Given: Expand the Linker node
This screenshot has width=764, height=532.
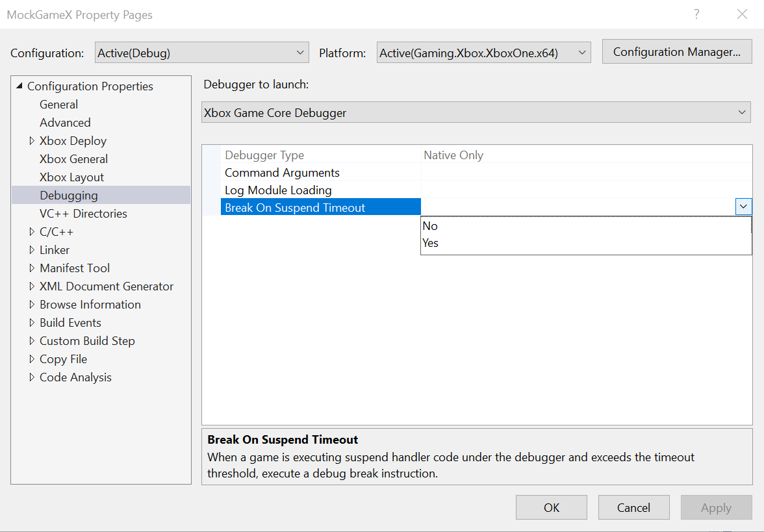Looking at the screenshot, I should (x=32, y=250).
